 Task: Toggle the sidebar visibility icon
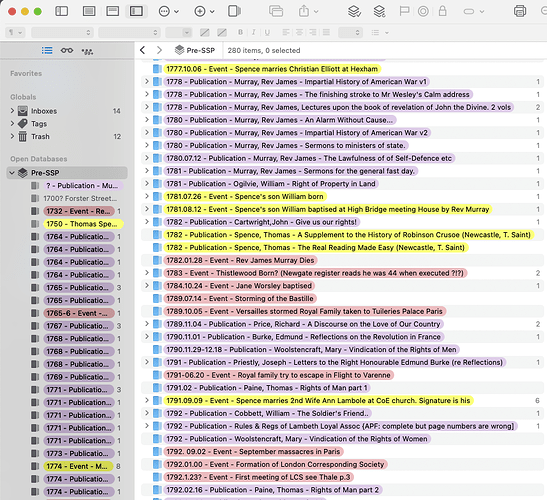click(x=62, y=11)
